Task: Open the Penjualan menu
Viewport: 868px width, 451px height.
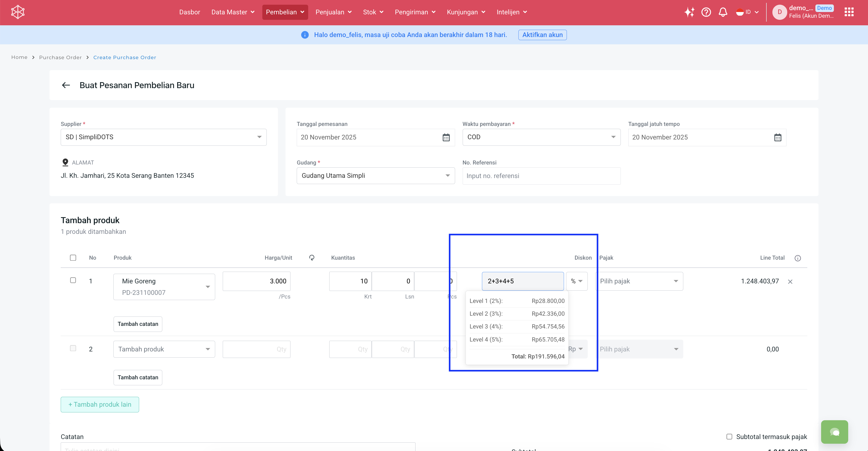Action: coord(333,12)
